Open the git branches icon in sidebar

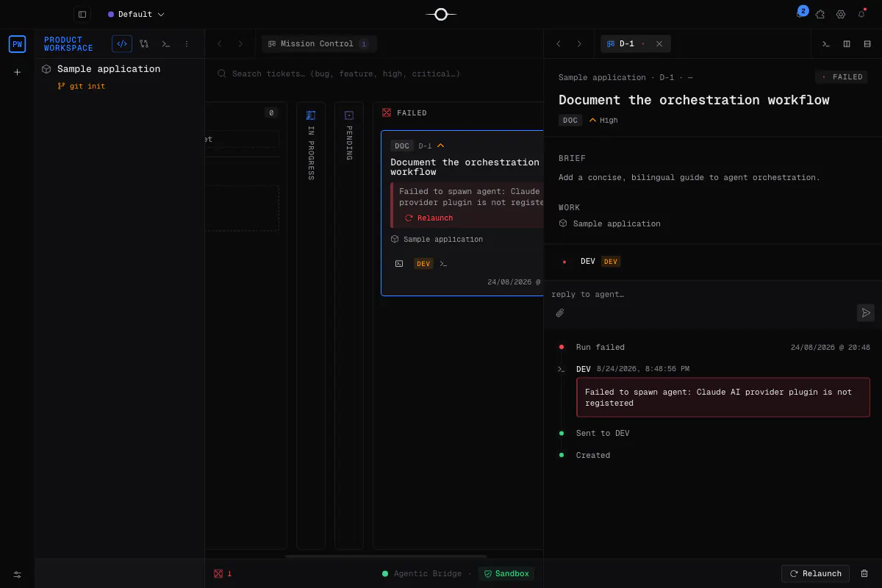point(144,44)
